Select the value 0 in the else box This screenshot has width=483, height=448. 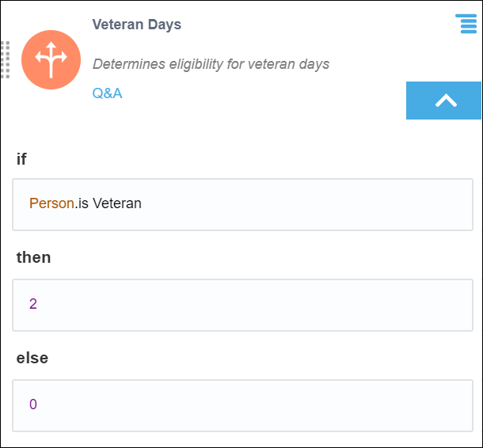point(33,404)
